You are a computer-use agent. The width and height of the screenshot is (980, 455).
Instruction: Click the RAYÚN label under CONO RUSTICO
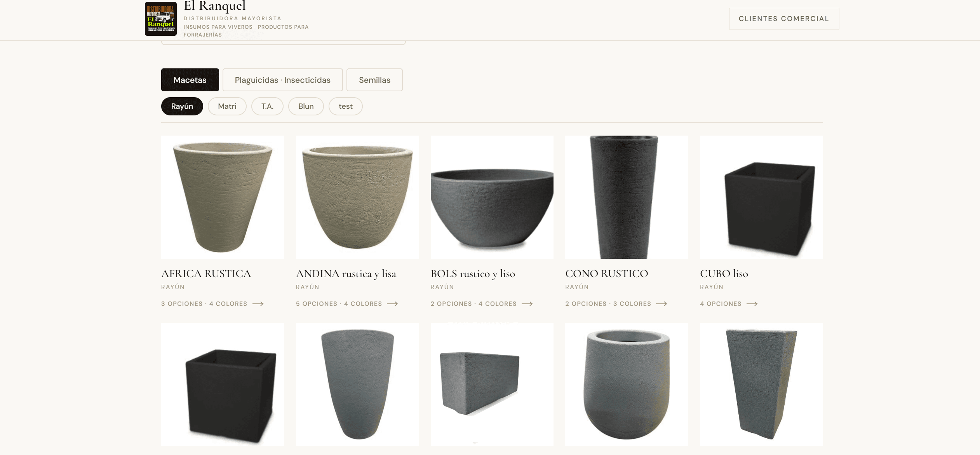tap(577, 287)
